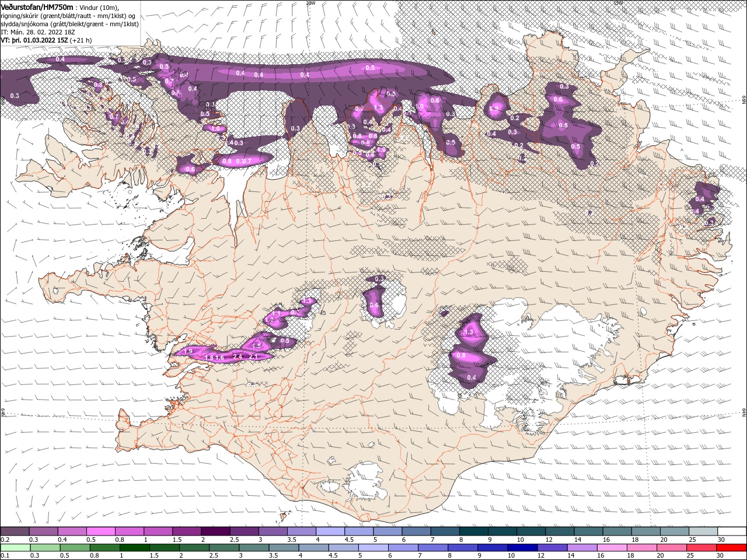Pick the dark green rain swatch between 1 and 1.5
The height and width of the screenshot is (560, 747).
[x=134, y=548]
